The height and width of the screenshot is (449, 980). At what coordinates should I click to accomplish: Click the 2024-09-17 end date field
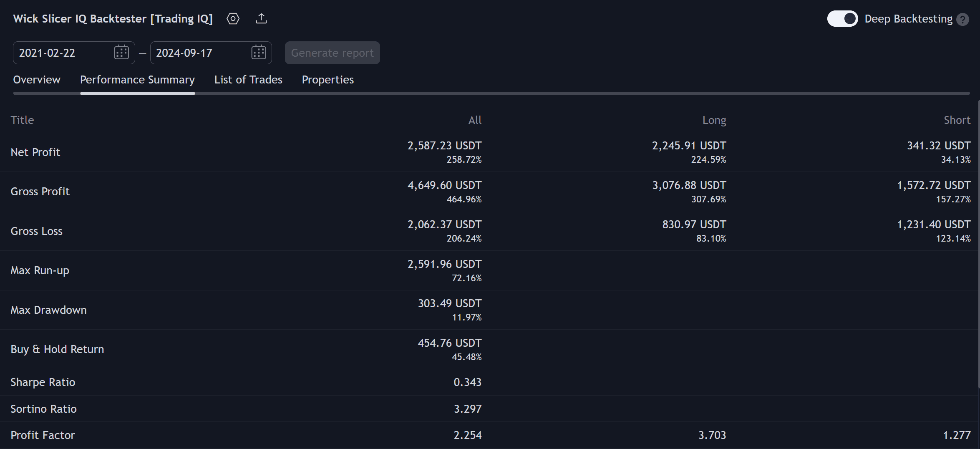point(211,53)
